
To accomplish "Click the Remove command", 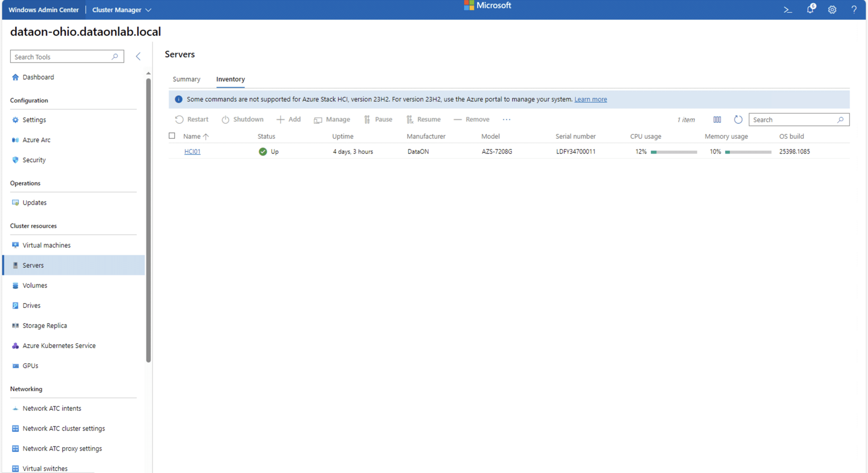I will [x=472, y=119].
